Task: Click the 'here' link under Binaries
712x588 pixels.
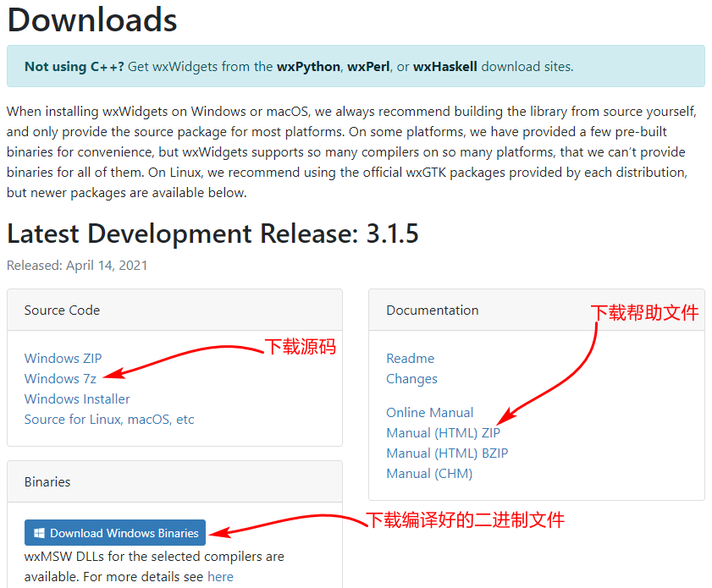Action: click(220, 576)
